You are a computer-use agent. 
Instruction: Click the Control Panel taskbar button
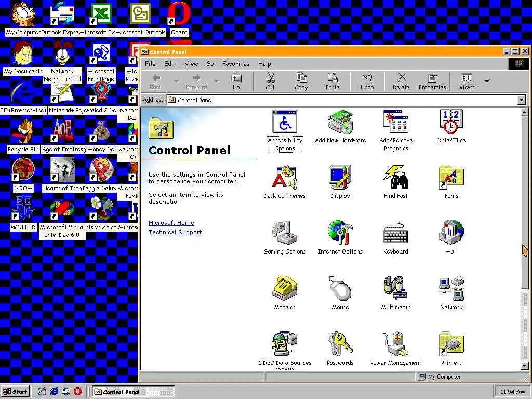click(134, 392)
